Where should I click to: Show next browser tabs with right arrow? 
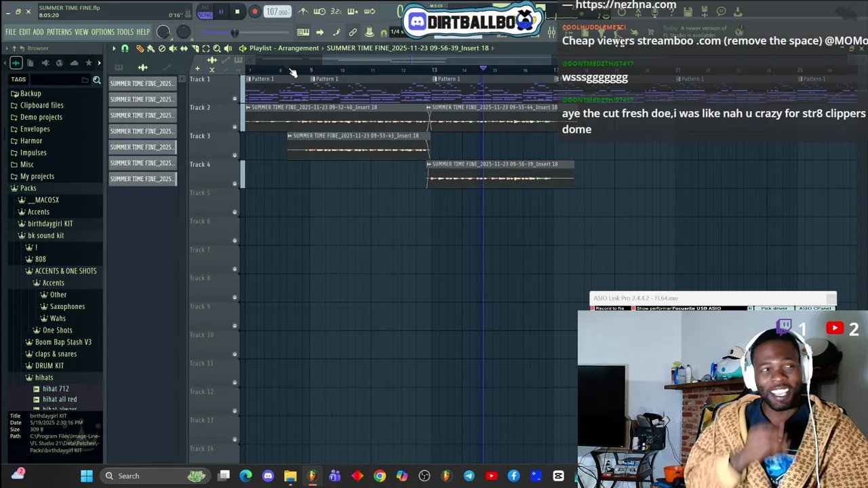click(x=99, y=63)
